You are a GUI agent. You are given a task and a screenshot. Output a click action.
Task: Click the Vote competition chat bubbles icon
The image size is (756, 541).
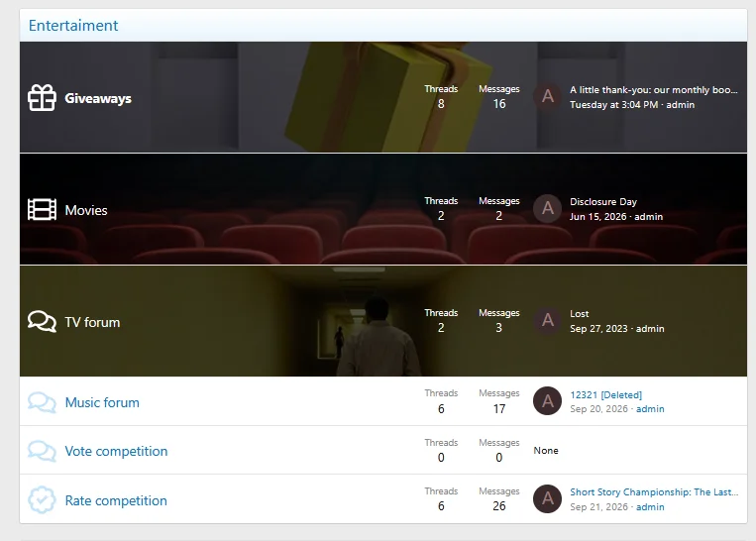pos(42,451)
